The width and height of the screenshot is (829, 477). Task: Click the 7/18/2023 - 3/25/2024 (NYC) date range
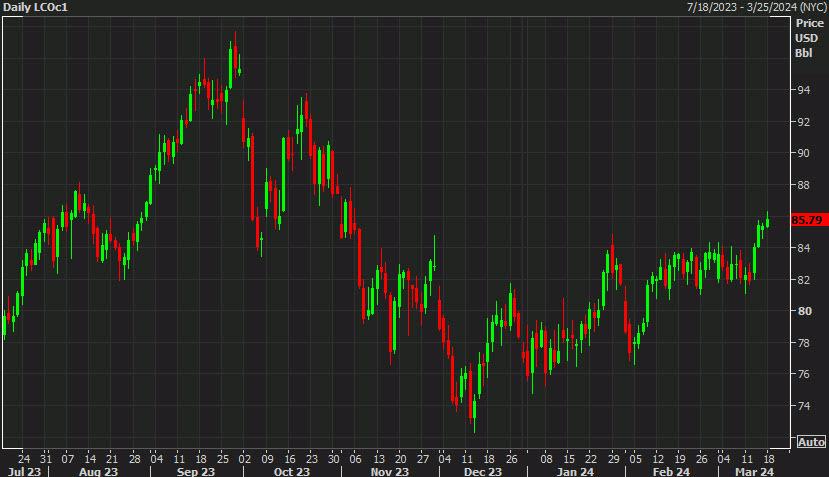pyautogui.click(x=757, y=7)
